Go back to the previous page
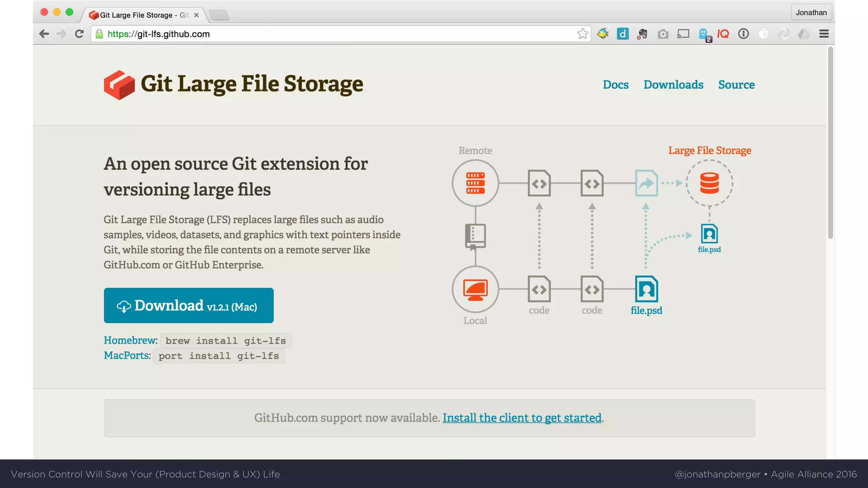This screenshot has width=868, height=488. (x=44, y=34)
